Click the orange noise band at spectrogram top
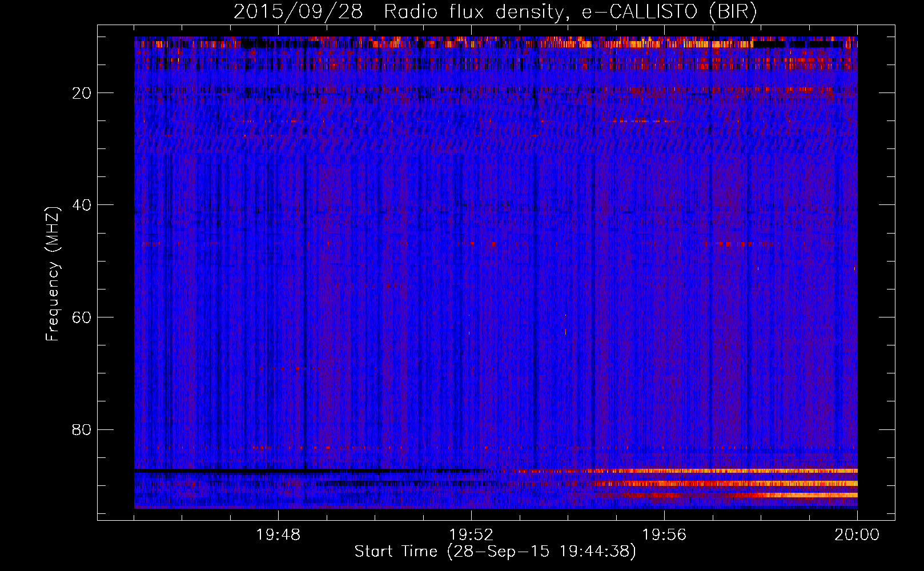Image resolution: width=924 pixels, height=571 pixels. point(628,43)
